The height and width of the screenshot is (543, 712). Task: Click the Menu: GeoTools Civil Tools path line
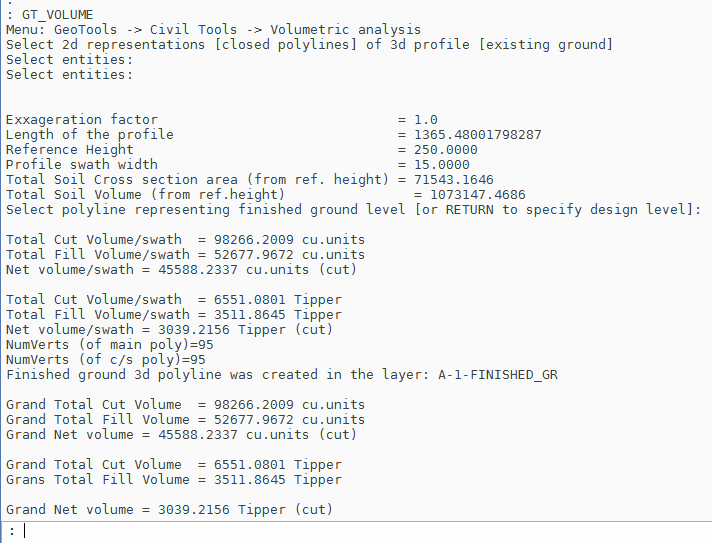pos(213,30)
